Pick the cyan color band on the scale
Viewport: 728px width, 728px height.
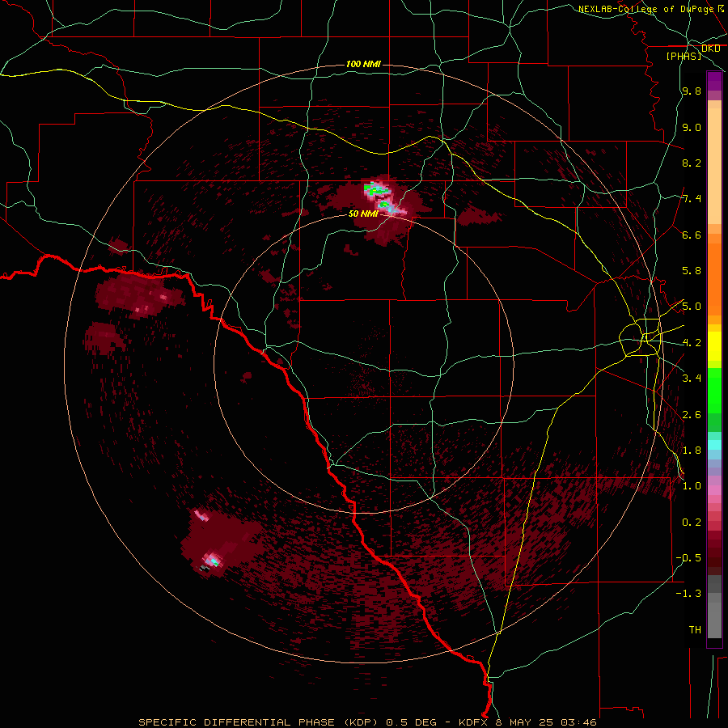tap(714, 445)
